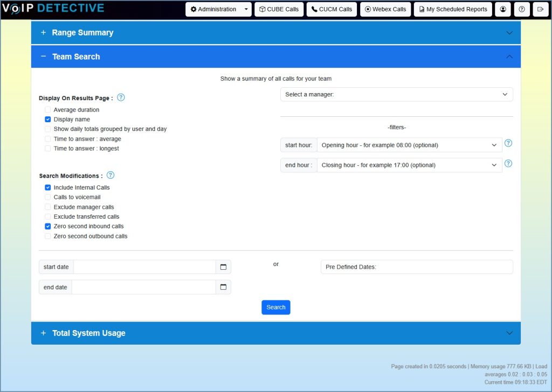
Task: Open the Administration menu
Action: point(218,9)
